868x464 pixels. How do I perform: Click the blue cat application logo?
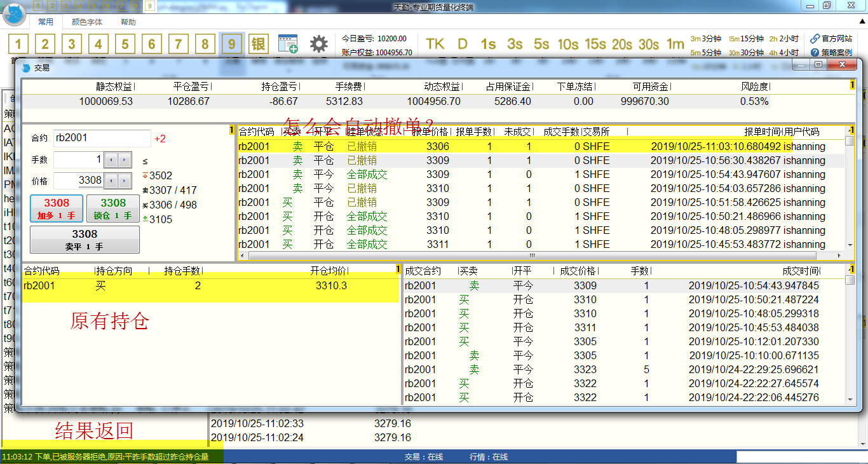[x=14, y=13]
